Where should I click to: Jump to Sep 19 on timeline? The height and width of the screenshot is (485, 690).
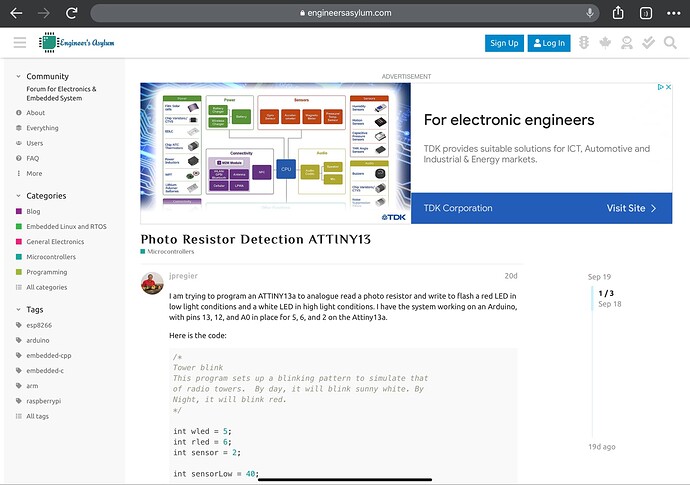[x=599, y=277]
